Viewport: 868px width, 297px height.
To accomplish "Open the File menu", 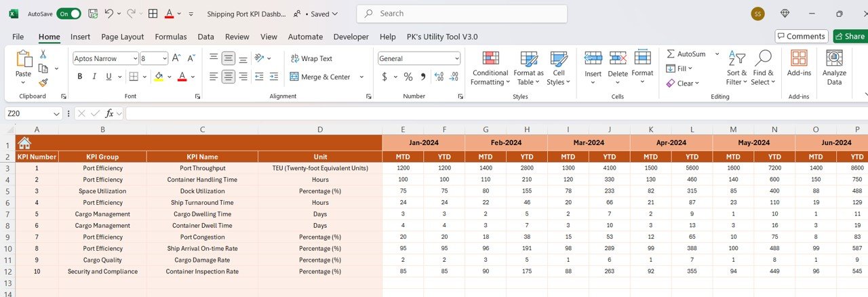I will [18, 37].
